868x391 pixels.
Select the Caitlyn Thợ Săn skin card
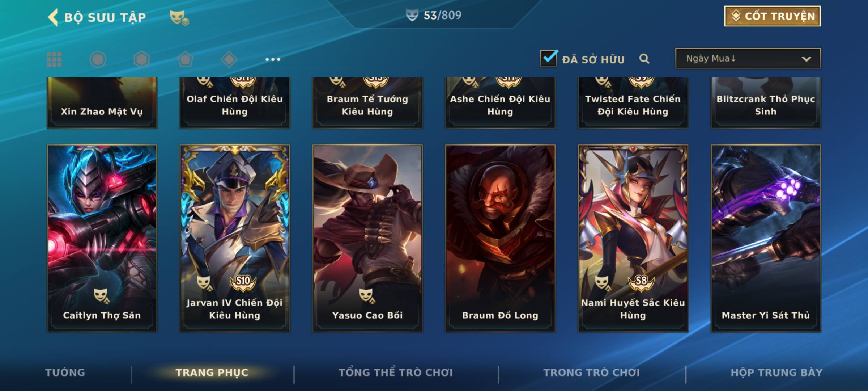coord(102,238)
